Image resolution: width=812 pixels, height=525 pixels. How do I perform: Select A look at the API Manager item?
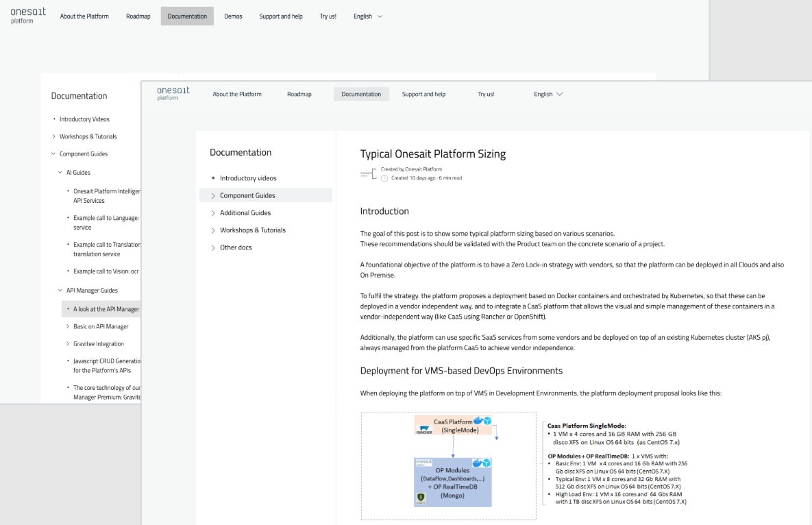(101, 309)
